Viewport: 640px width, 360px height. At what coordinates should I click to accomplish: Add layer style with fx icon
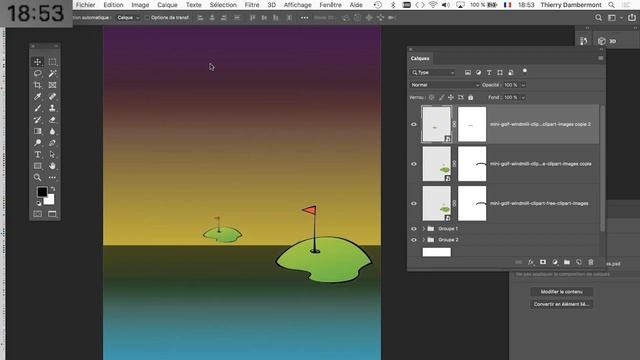531,262
